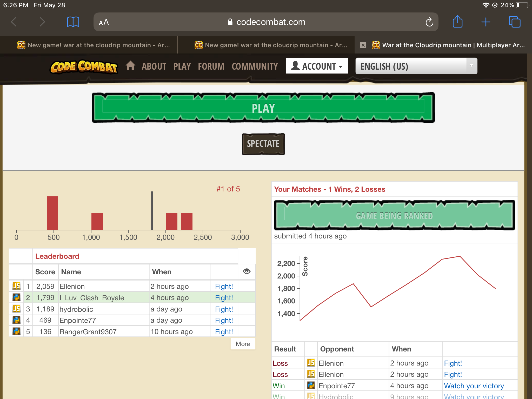Click the red histogram bar near 500
The image size is (532, 399).
coord(52,213)
